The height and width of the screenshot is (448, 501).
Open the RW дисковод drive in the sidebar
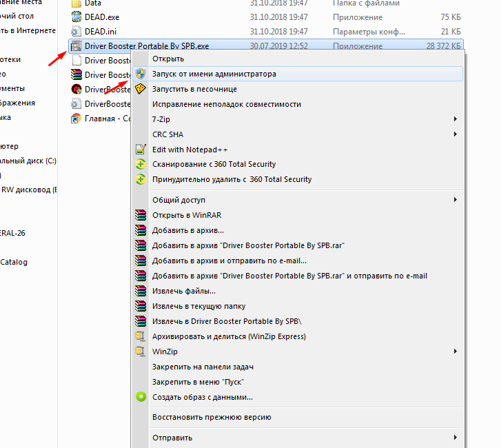tap(29, 190)
